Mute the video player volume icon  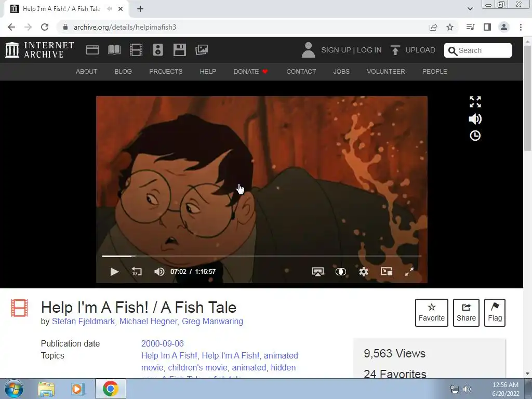pos(159,271)
